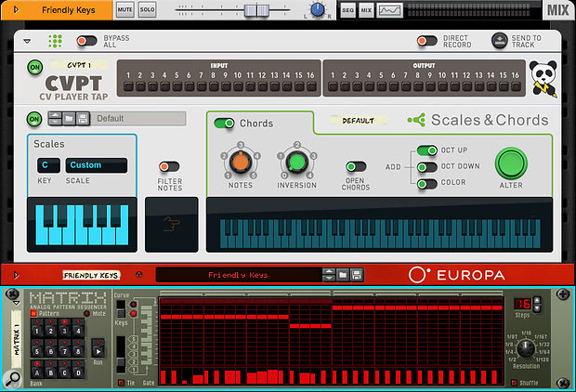This screenshot has width=576, height=392.
Task: Save the Scales & Chords patch
Action: tap(83, 119)
